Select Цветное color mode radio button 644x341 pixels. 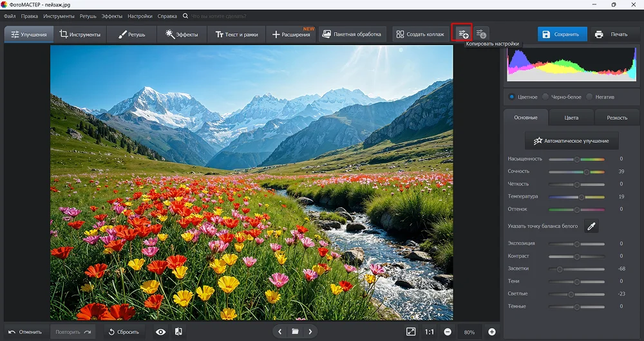click(x=512, y=97)
